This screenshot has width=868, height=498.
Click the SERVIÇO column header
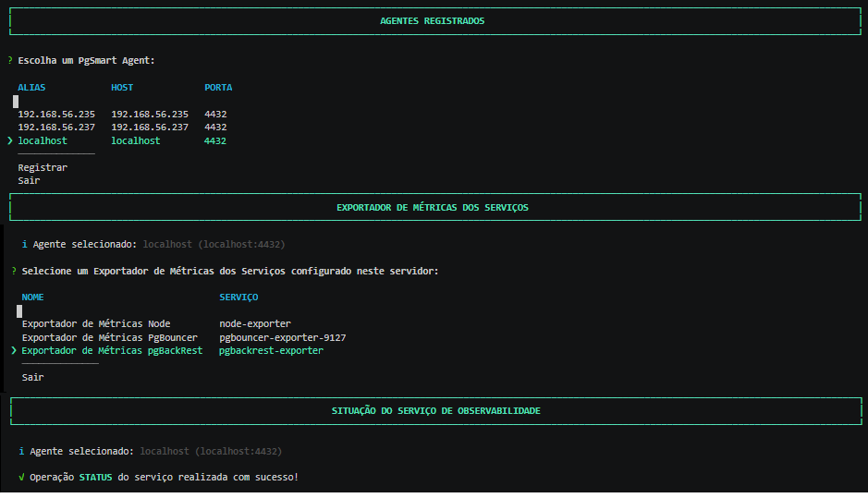pyautogui.click(x=238, y=298)
